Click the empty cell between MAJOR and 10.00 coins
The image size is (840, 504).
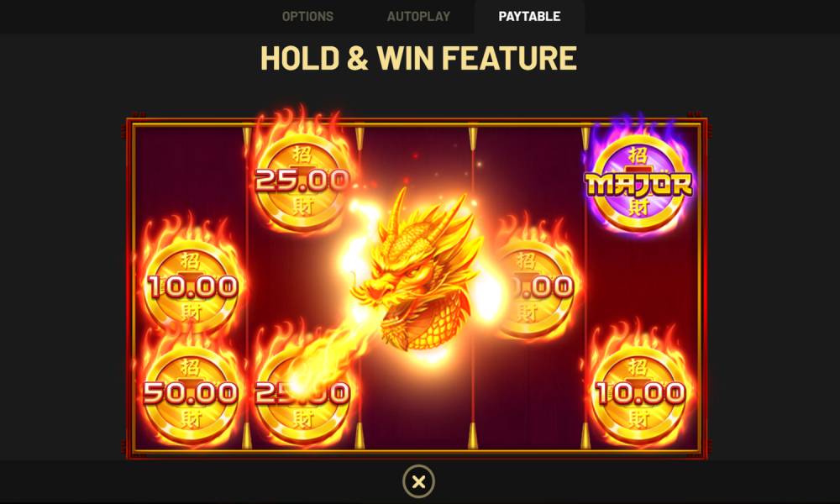[641, 288]
